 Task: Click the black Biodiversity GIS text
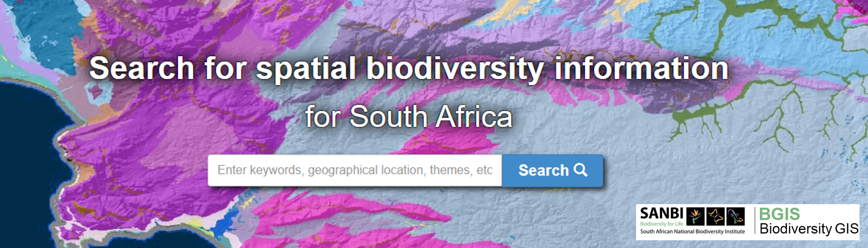(809, 229)
